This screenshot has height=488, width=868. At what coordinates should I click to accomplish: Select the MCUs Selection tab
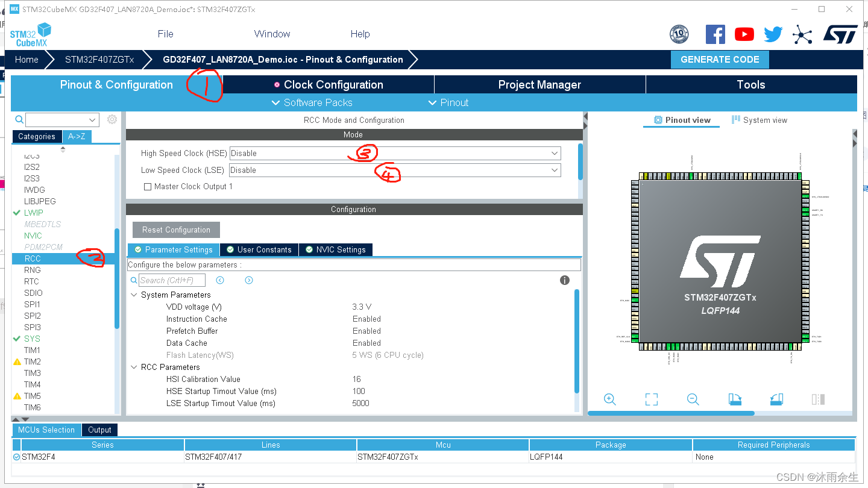[46, 430]
